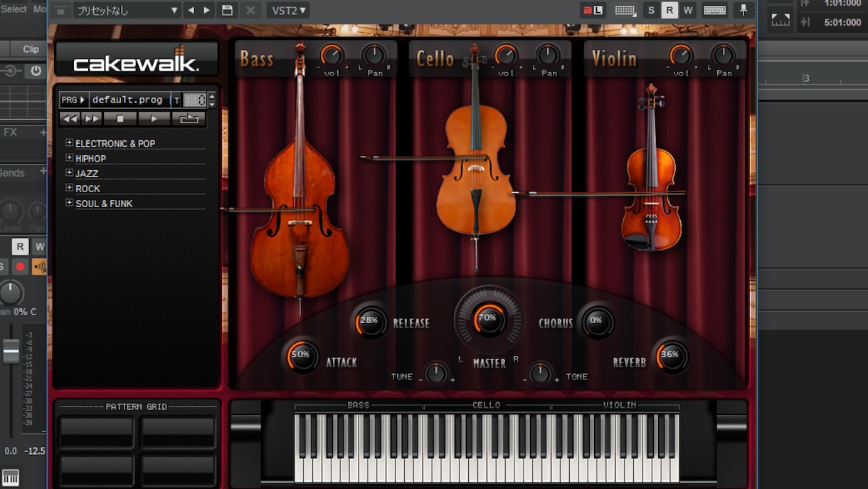Screen dimensions: 868x489
Task: Toggle the keyboard input button beside the W button
Action: 715,10
